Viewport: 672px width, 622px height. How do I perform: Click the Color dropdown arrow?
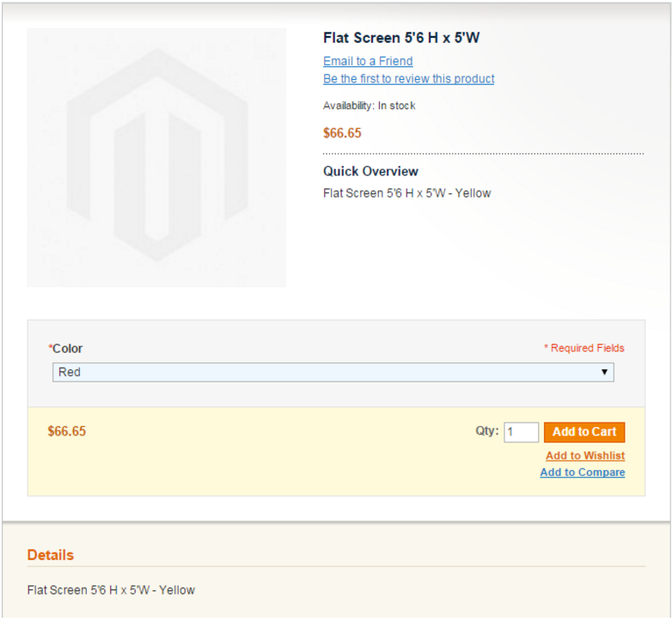[x=604, y=372]
